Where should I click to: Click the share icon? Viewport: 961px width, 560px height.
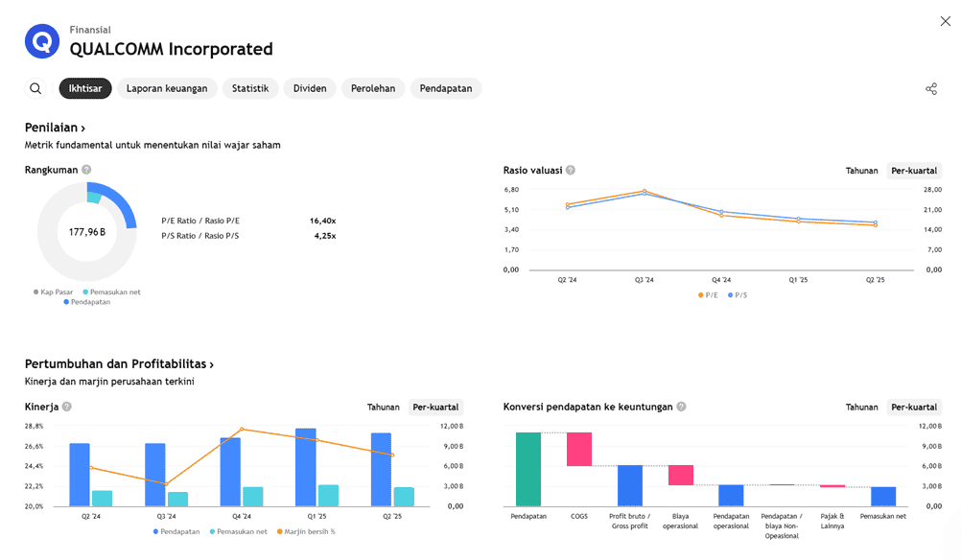tap(931, 89)
